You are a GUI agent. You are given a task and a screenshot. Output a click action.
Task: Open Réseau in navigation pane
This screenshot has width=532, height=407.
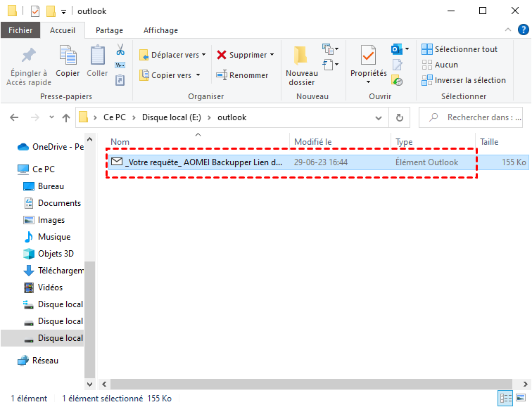[38, 360]
